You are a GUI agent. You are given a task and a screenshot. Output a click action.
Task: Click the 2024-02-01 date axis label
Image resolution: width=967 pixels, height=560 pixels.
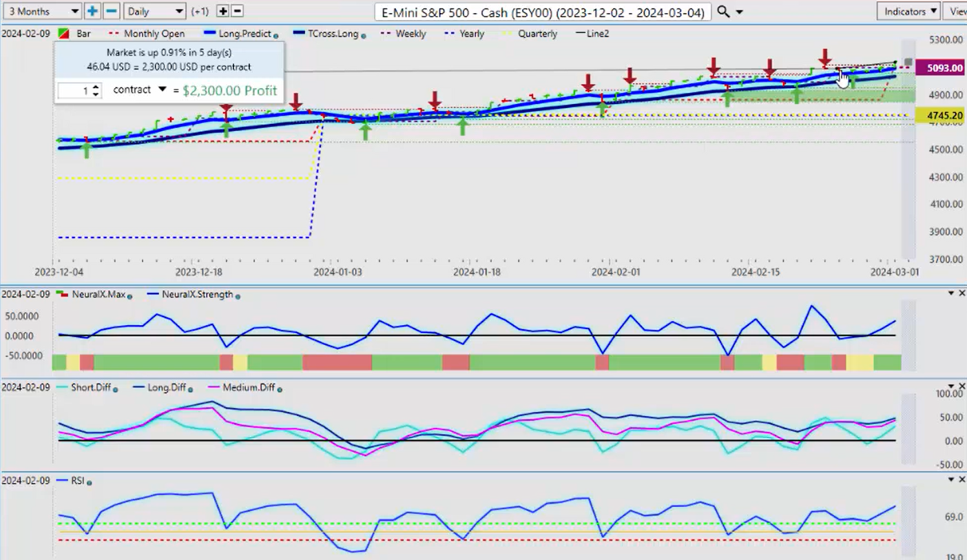(x=616, y=272)
